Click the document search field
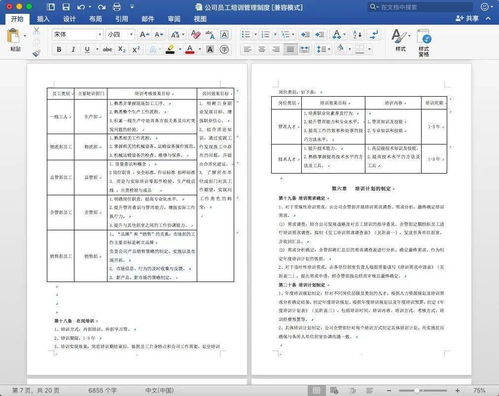 click(x=421, y=7)
